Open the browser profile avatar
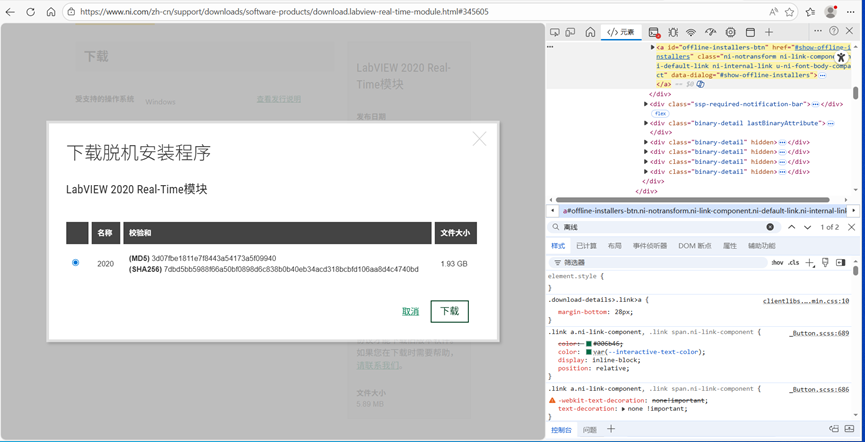The image size is (865, 442). (830, 12)
